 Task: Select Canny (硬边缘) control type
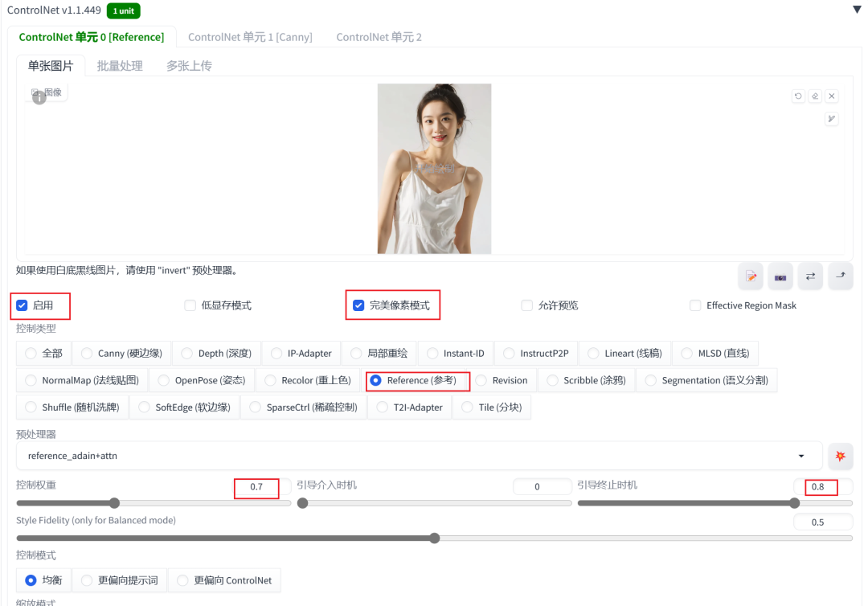click(x=122, y=353)
